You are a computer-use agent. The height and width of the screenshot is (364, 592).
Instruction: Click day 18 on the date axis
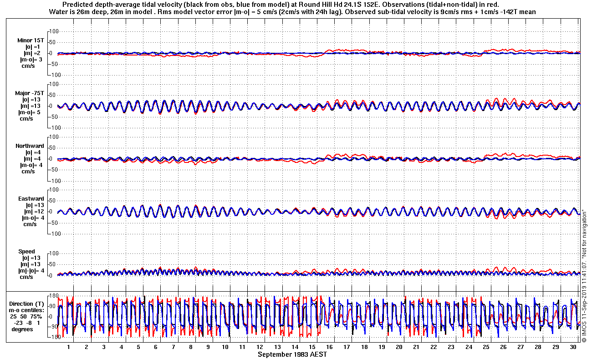pos(364,347)
